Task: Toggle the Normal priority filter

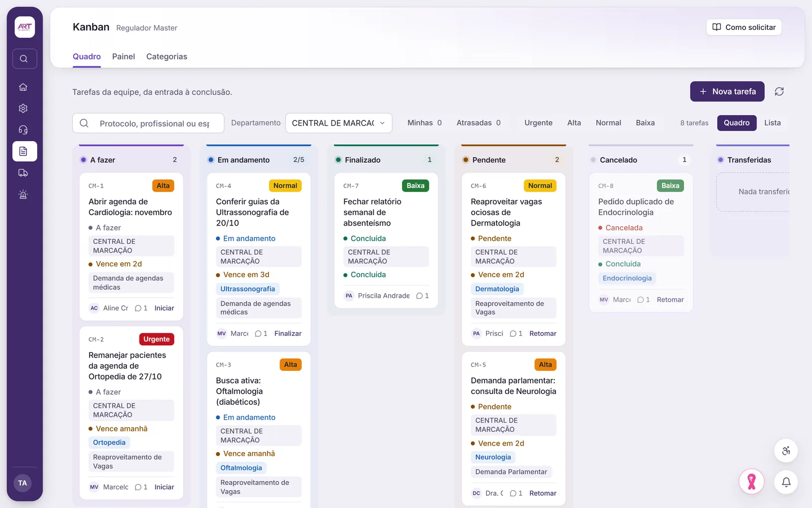Action: point(608,123)
